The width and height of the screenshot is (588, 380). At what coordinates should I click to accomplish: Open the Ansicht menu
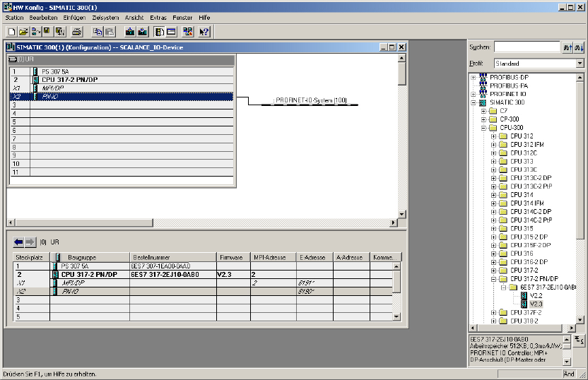tap(134, 18)
